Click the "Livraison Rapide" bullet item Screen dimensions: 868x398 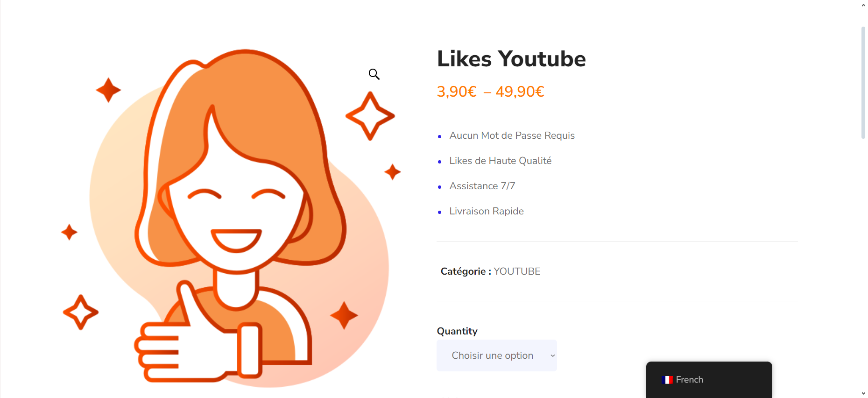pyautogui.click(x=487, y=211)
